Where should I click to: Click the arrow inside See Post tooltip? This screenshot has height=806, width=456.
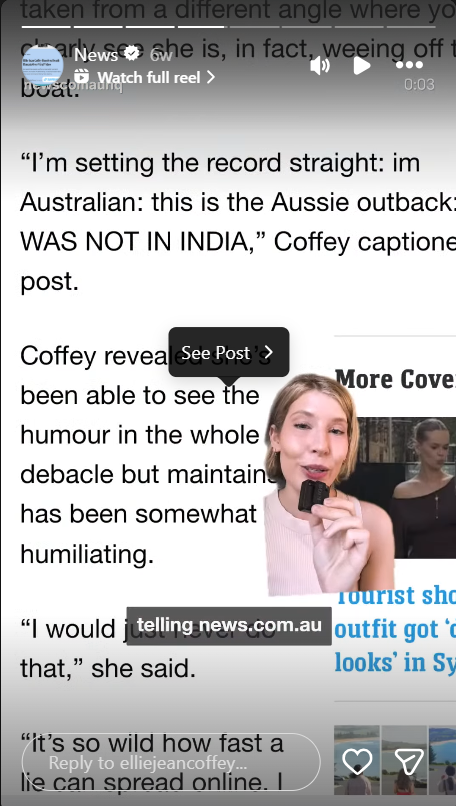tap(268, 353)
